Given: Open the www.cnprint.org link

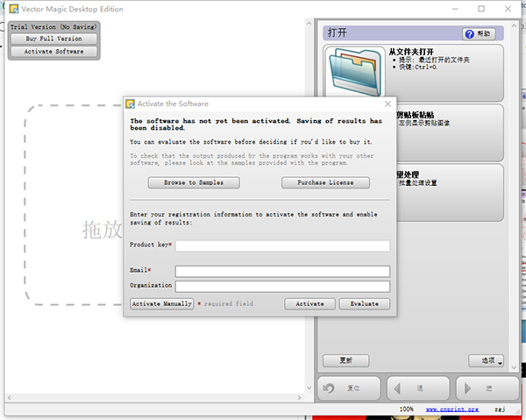Looking at the screenshot, I should tap(452, 409).
